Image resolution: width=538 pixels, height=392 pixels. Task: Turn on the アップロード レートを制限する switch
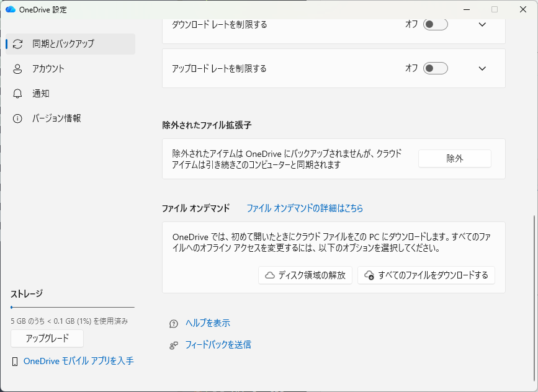point(435,68)
